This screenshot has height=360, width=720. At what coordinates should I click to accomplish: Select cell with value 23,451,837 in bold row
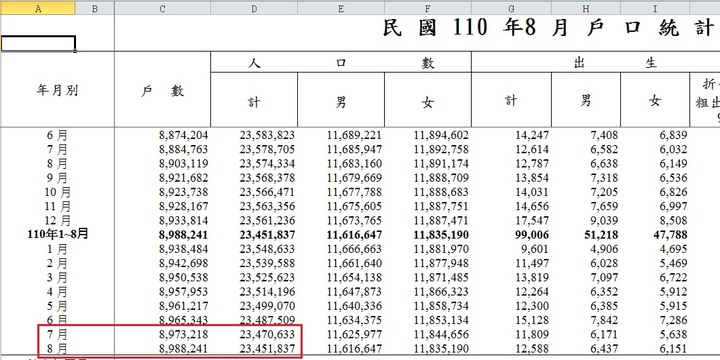click(x=254, y=235)
